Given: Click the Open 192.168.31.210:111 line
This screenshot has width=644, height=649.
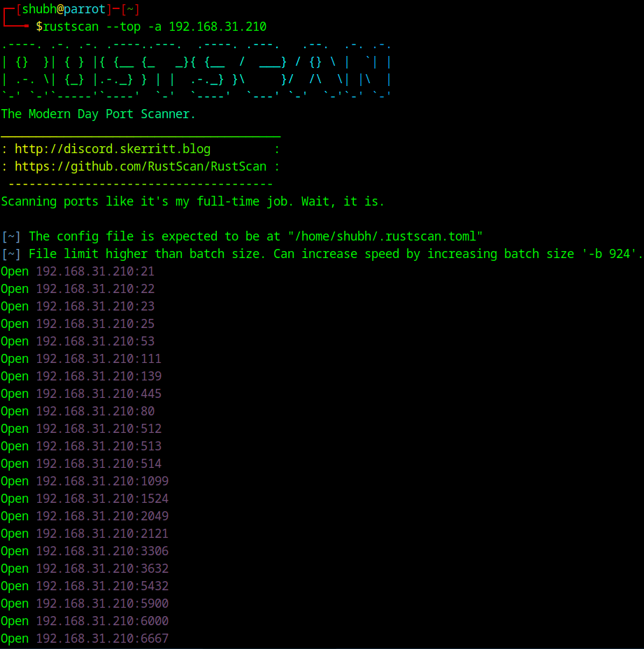Looking at the screenshot, I should (81, 359).
